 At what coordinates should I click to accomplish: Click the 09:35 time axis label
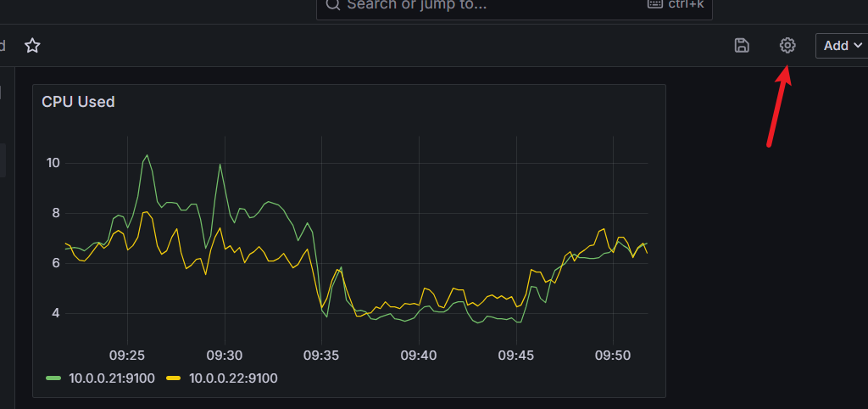pyautogui.click(x=321, y=355)
